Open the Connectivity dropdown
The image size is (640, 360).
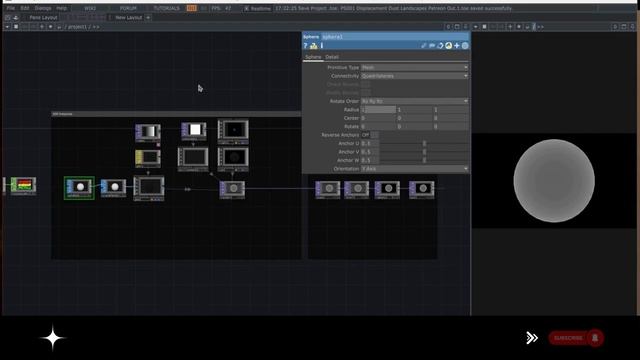(x=414, y=76)
